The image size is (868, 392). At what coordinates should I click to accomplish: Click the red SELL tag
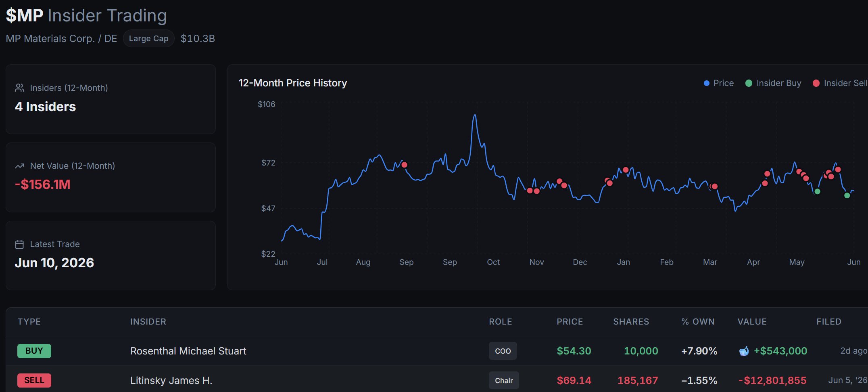pyautogui.click(x=34, y=380)
